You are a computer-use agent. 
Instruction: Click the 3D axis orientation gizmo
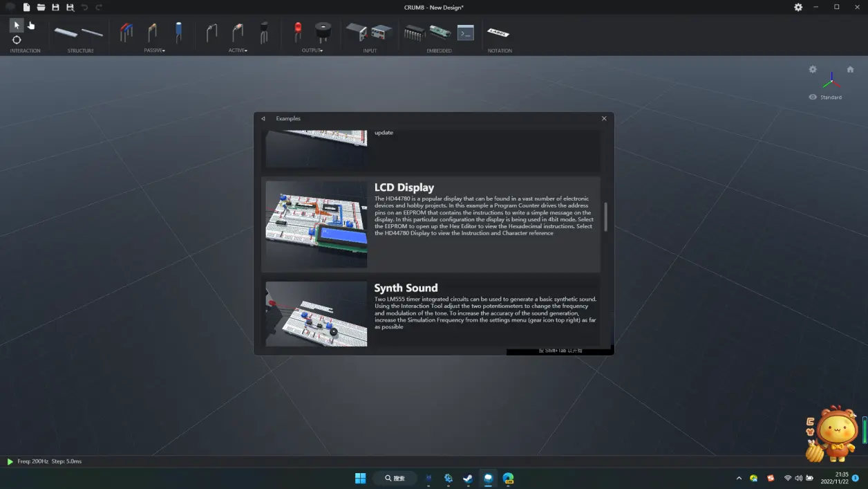coord(831,80)
